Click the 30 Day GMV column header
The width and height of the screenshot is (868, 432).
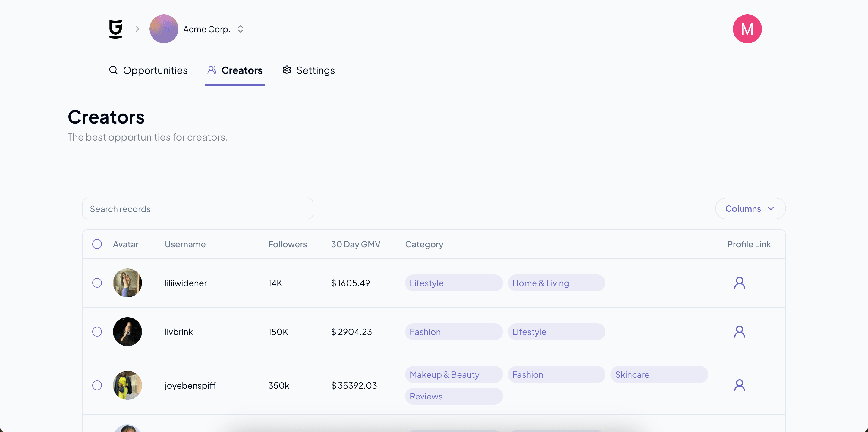[356, 244]
